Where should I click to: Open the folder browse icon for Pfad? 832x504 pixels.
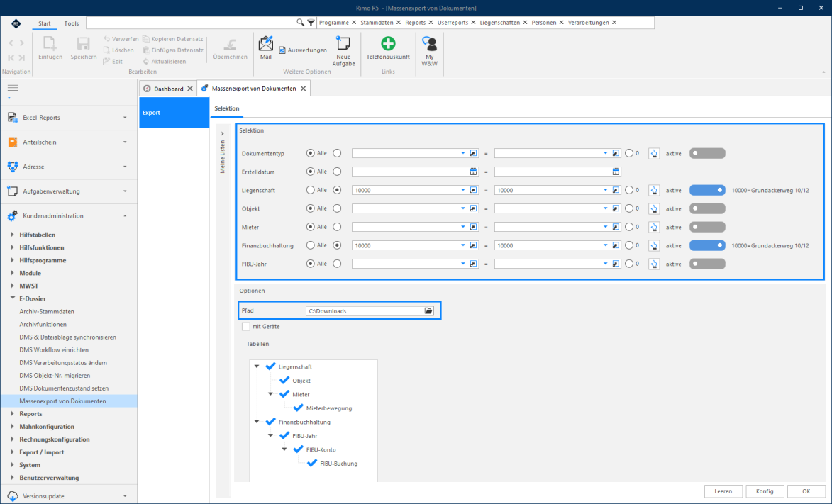pyautogui.click(x=428, y=311)
